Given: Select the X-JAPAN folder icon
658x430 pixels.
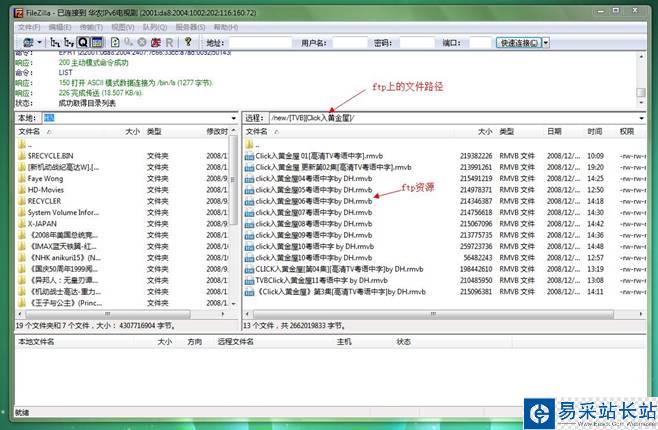Looking at the screenshot, I should point(22,224).
